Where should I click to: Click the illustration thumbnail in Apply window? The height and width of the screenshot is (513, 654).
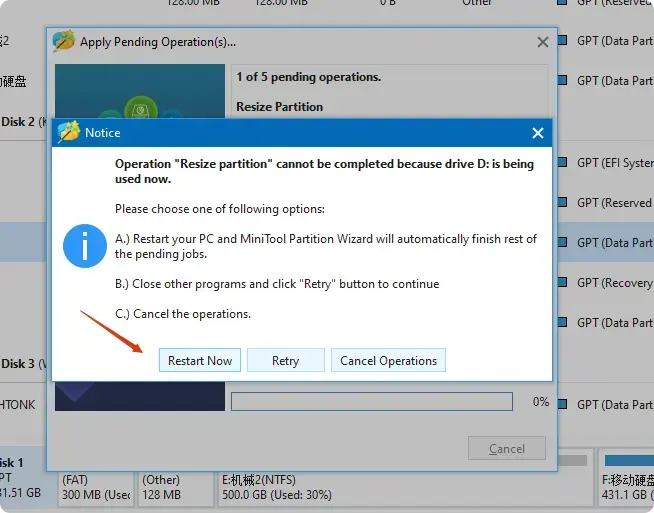(x=140, y=91)
